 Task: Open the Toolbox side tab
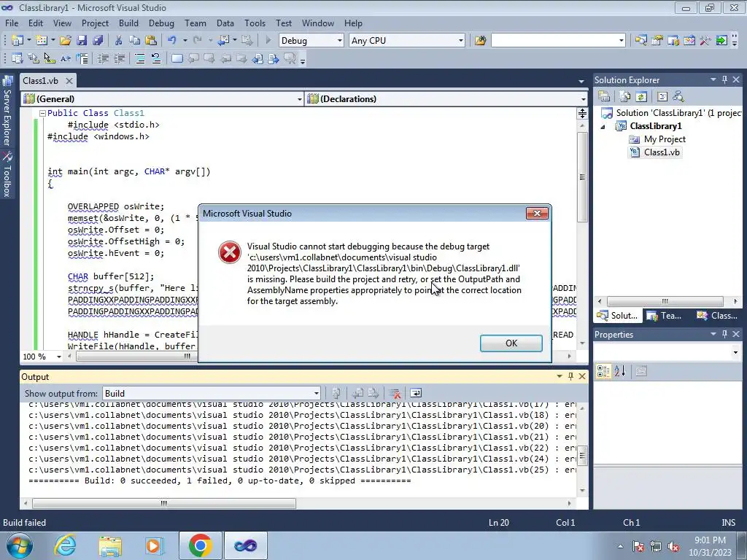pyautogui.click(x=7, y=175)
